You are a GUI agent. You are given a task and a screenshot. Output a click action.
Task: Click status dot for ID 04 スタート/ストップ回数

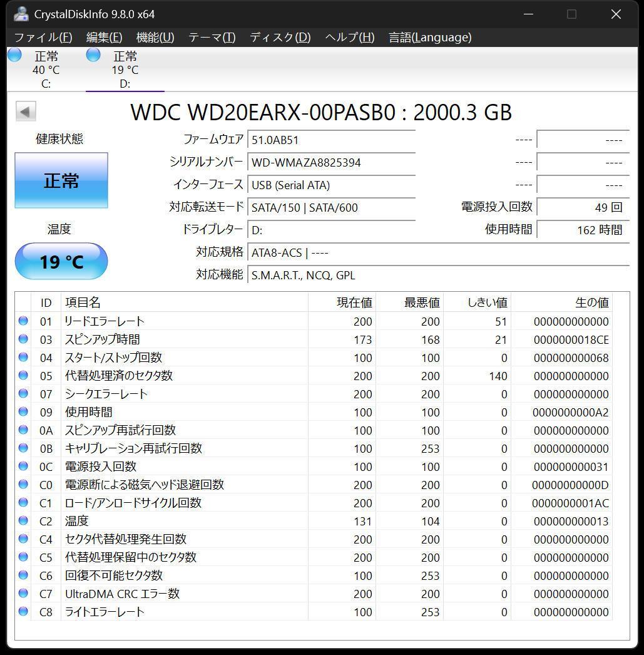coord(23,357)
